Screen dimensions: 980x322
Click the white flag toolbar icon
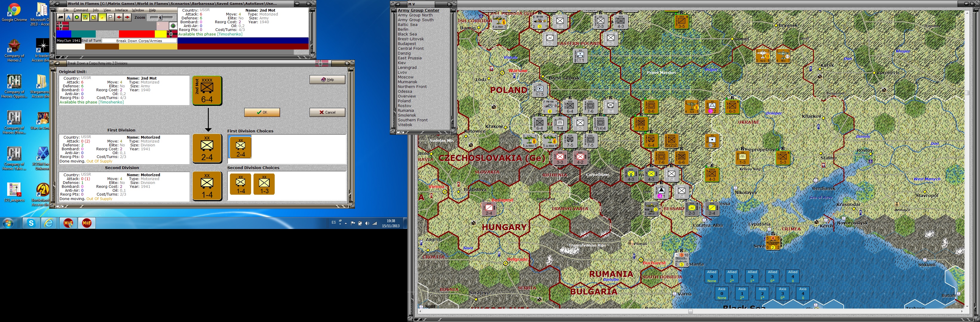pos(111,18)
